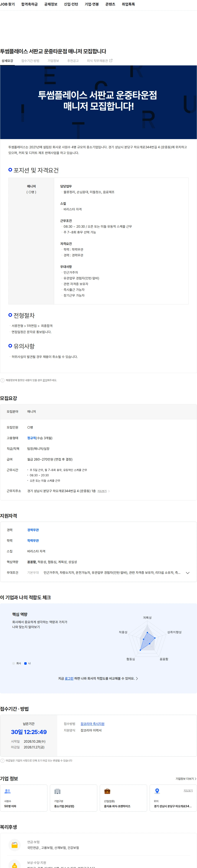
Task: Click the 잡코리아 즉시지원 apply link
Action: [92, 724]
